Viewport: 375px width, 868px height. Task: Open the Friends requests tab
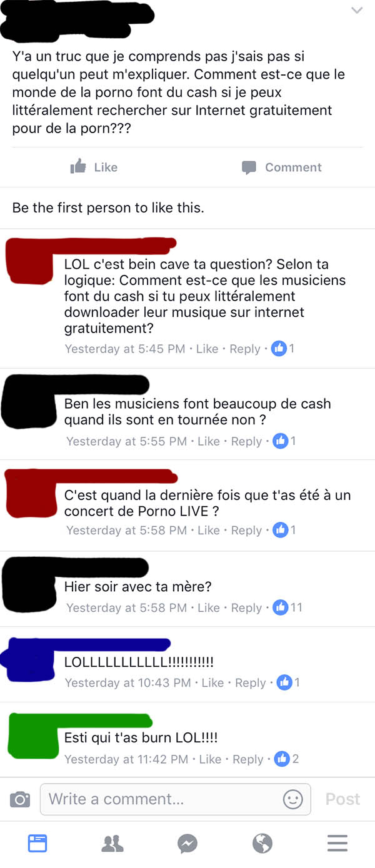pos(112,844)
